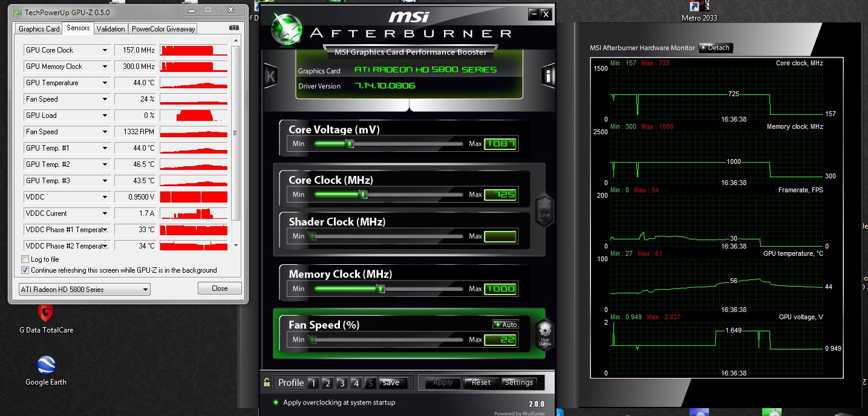Click the 1332 RPM fan speed reading

(x=135, y=132)
